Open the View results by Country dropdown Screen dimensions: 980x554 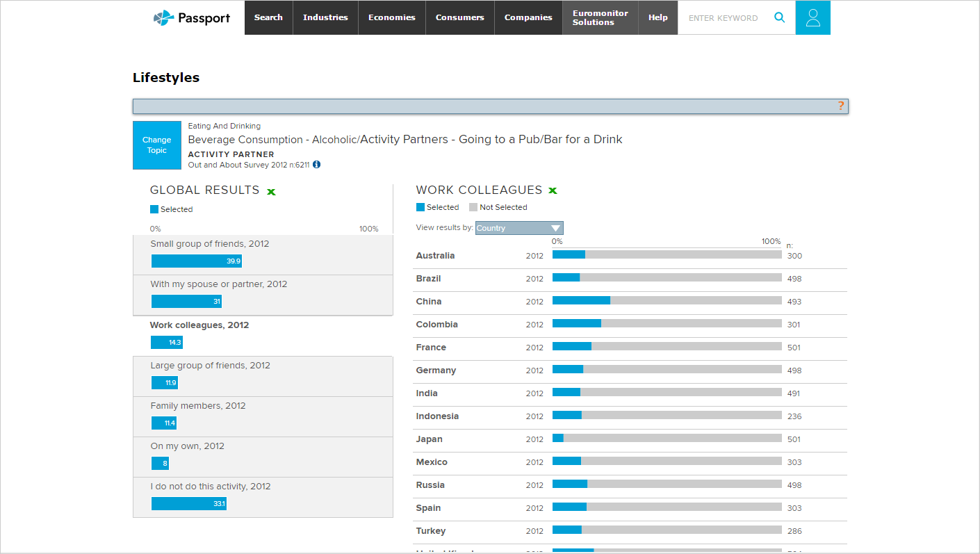(x=519, y=228)
